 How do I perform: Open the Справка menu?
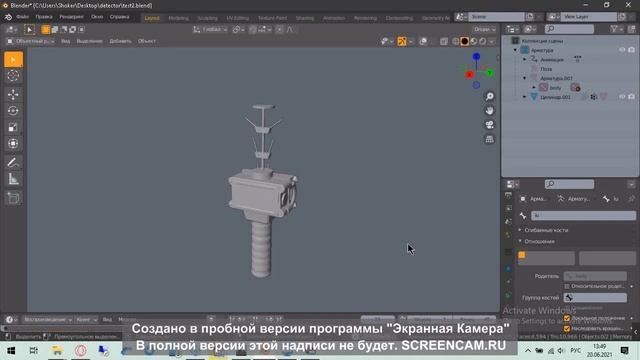click(119, 17)
